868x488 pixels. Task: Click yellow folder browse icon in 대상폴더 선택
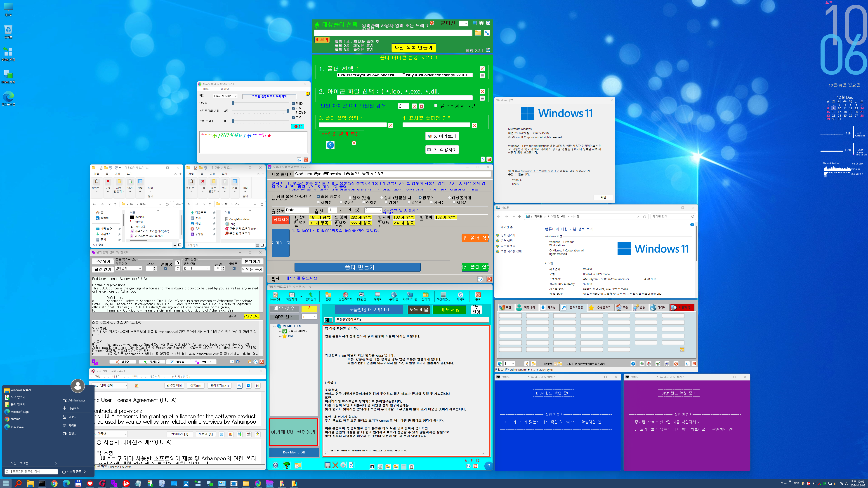coord(478,33)
